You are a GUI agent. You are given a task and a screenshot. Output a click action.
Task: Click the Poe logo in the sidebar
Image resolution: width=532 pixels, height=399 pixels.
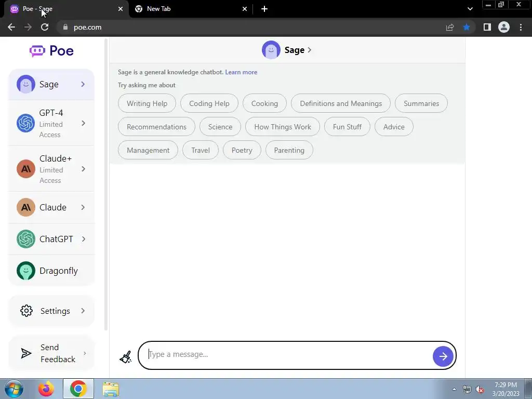click(x=51, y=51)
